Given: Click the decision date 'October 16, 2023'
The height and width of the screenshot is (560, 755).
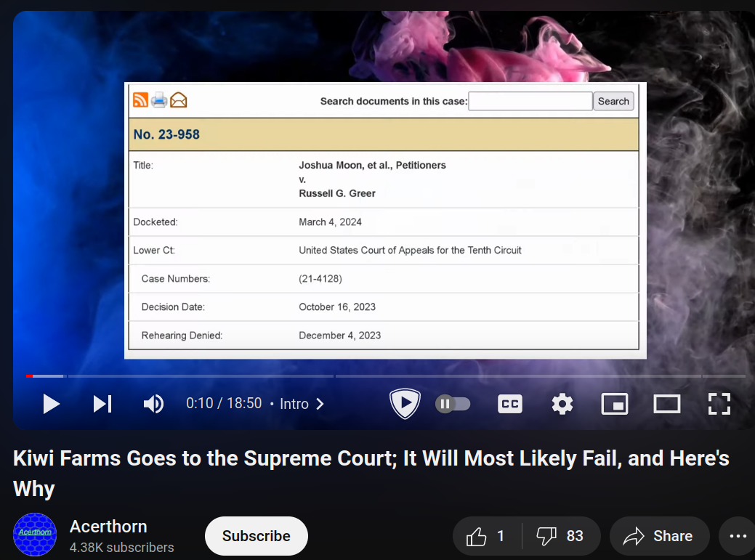Looking at the screenshot, I should [337, 307].
